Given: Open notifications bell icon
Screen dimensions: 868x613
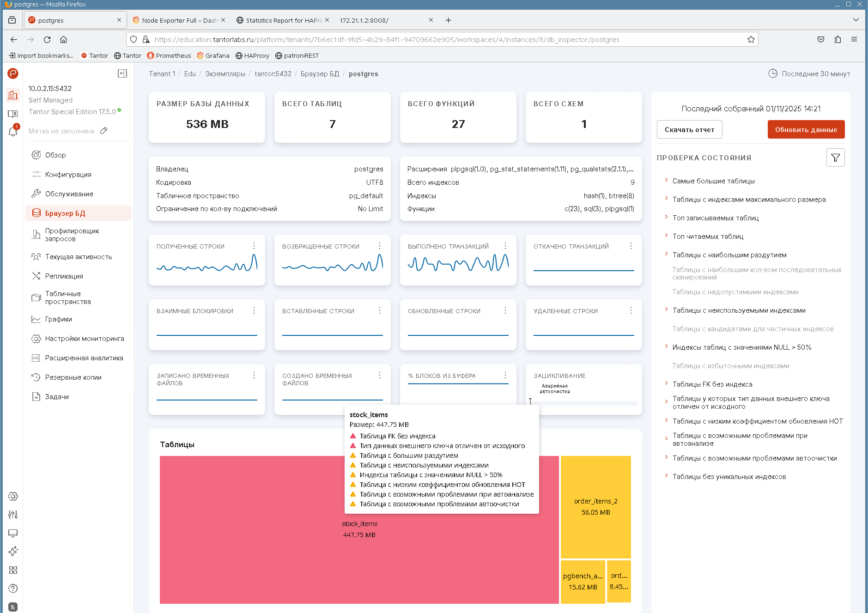Looking at the screenshot, I should point(13,132).
